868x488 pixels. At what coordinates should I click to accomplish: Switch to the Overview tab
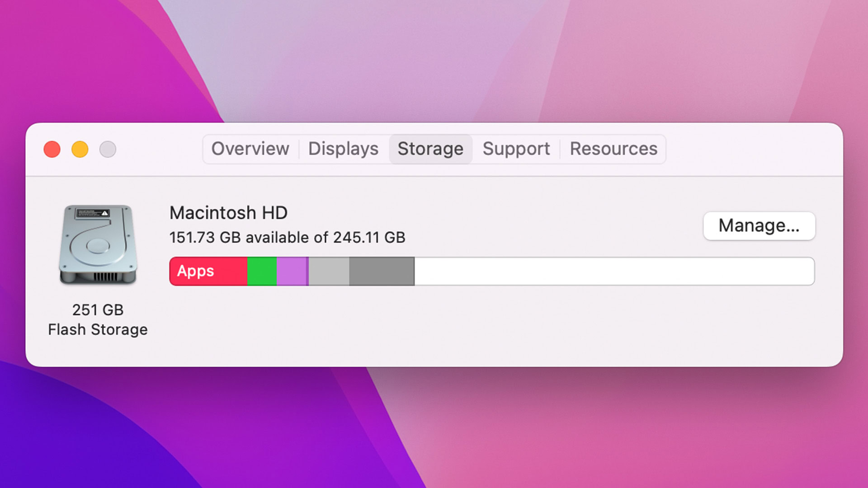(250, 149)
